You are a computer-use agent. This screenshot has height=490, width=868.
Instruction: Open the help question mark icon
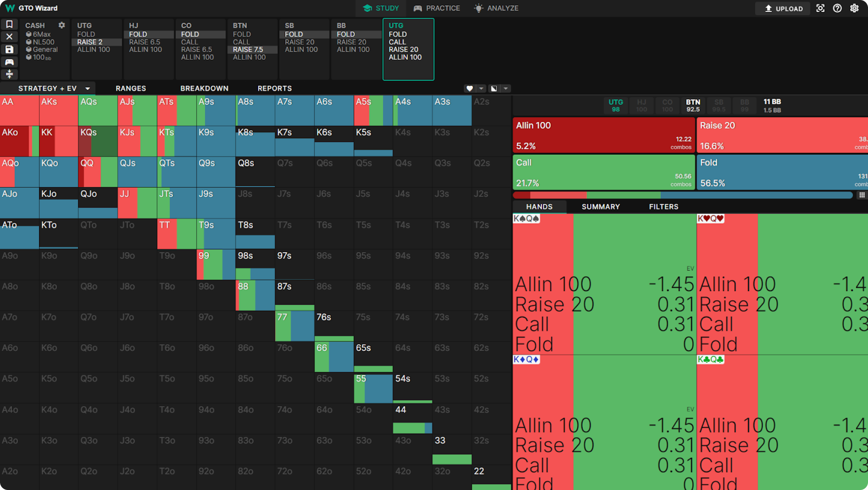tap(837, 8)
